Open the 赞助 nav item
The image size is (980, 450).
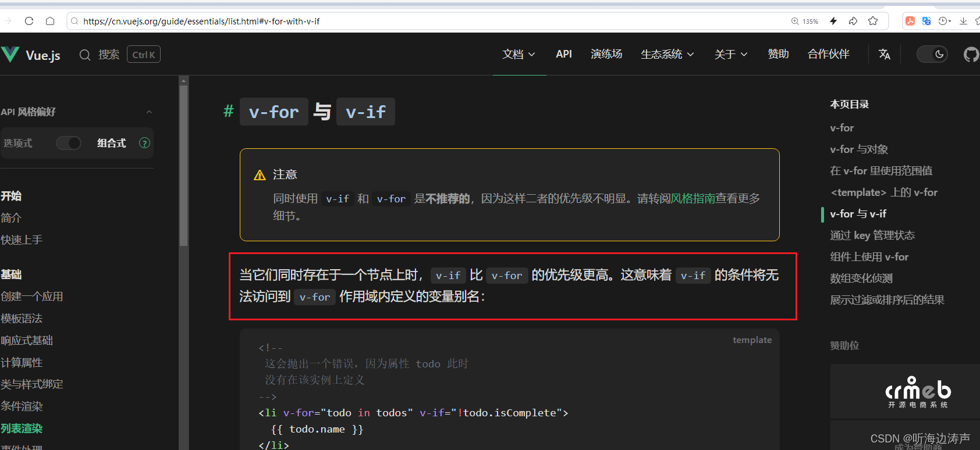[778, 54]
